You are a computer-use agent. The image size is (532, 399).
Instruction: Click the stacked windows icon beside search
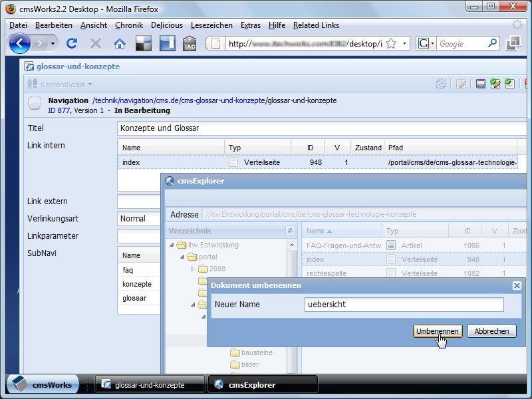[x=513, y=43]
